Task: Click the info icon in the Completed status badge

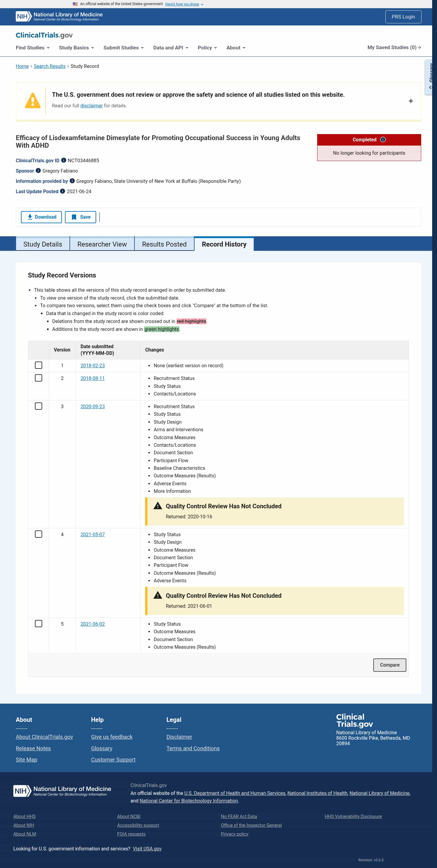Action: 383,140
